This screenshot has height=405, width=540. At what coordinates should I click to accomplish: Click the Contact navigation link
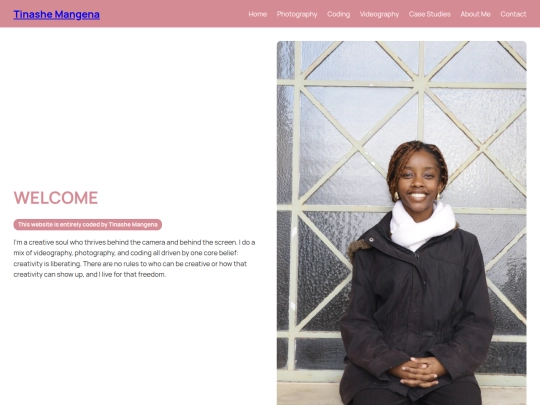(x=513, y=14)
